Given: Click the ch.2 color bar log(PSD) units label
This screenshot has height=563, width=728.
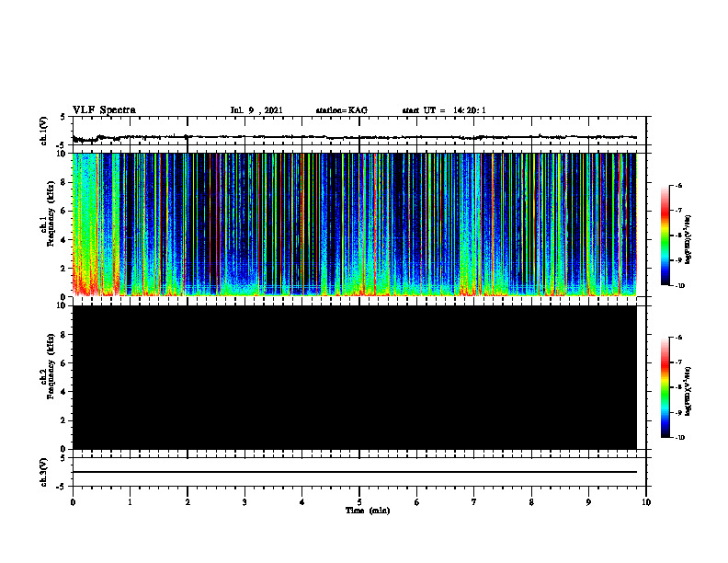Looking at the screenshot, I should coord(688,391).
